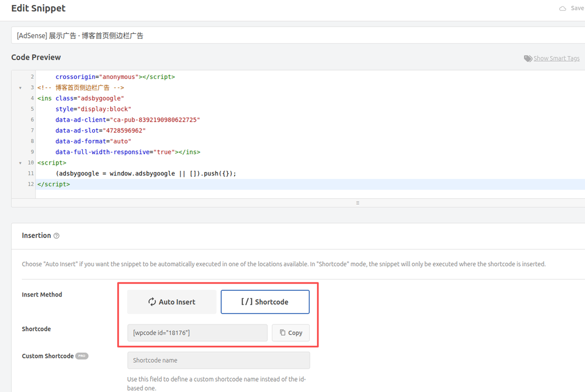Viewport: 585px width, 392px height.
Task: Click the Insertion help question icon
Action: coord(57,235)
